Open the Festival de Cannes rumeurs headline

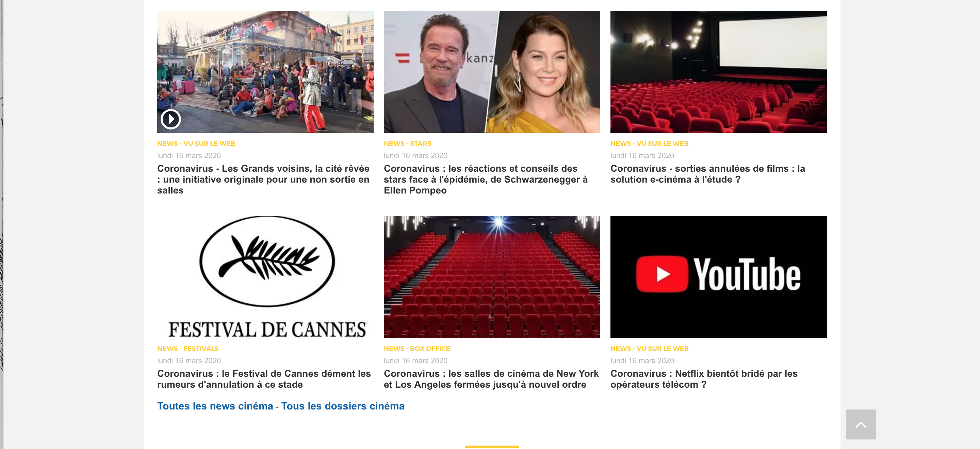pos(264,379)
